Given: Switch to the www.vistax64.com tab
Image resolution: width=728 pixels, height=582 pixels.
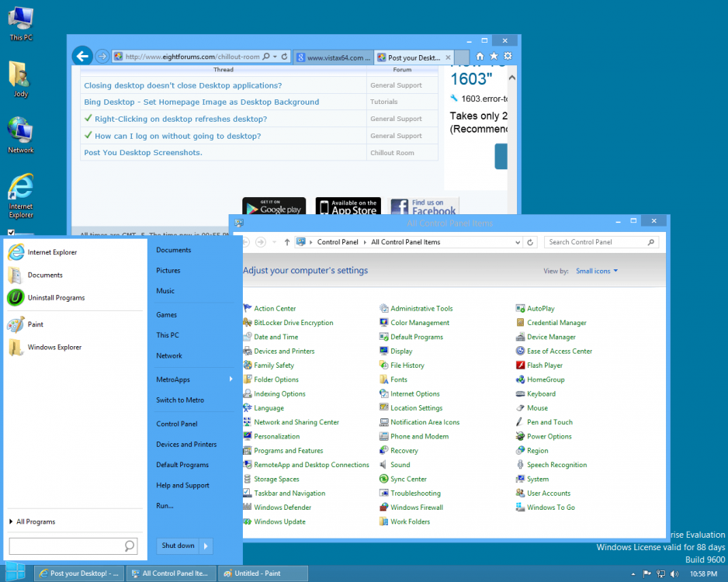Looking at the screenshot, I should coord(334,57).
